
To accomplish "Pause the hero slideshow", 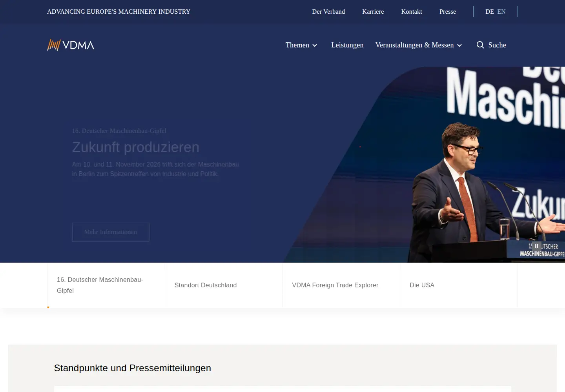I will [x=537, y=246].
